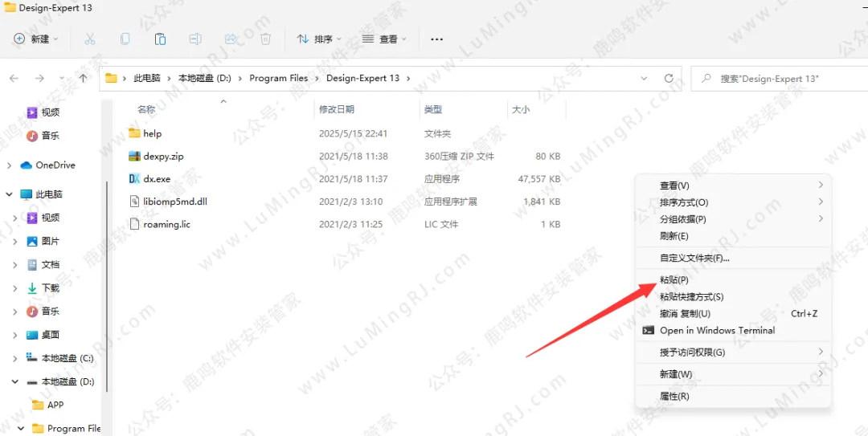Click Program Files breadcrumb in address bar
Image resolution: width=868 pixels, height=436 pixels.
point(278,78)
